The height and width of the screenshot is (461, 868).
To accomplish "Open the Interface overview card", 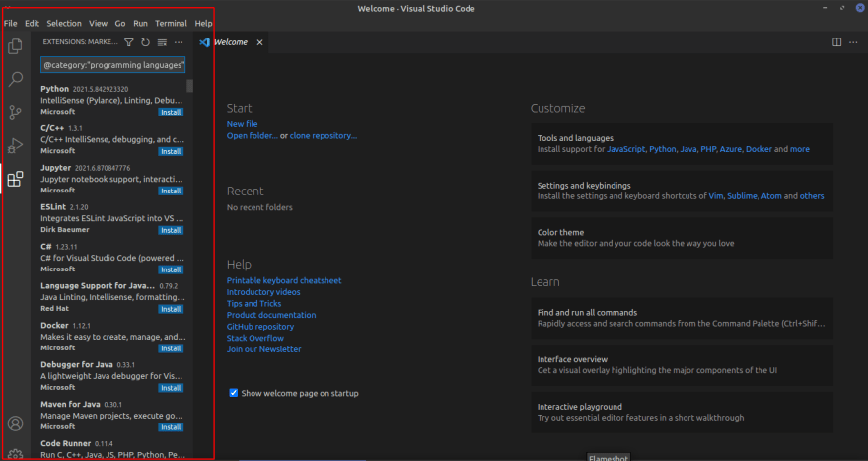I will [x=682, y=365].
